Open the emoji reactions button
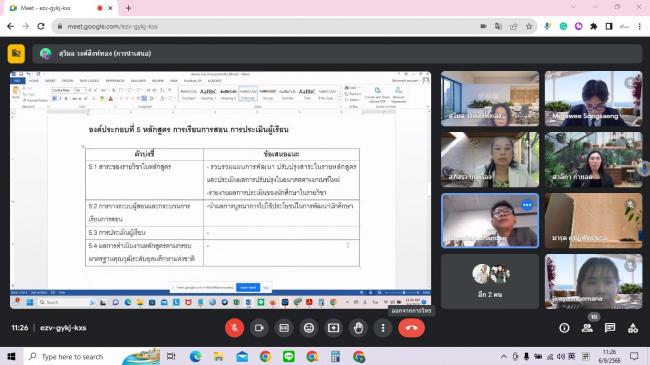The height and width of the screenshot is (365, 650). tap(309, 328)
